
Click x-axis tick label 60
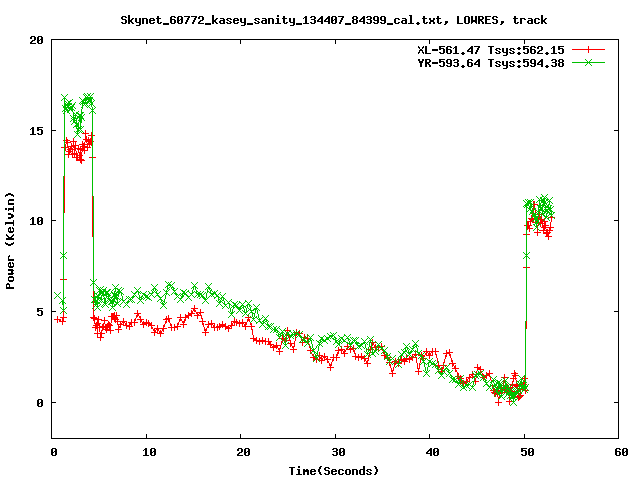(622, 452)
